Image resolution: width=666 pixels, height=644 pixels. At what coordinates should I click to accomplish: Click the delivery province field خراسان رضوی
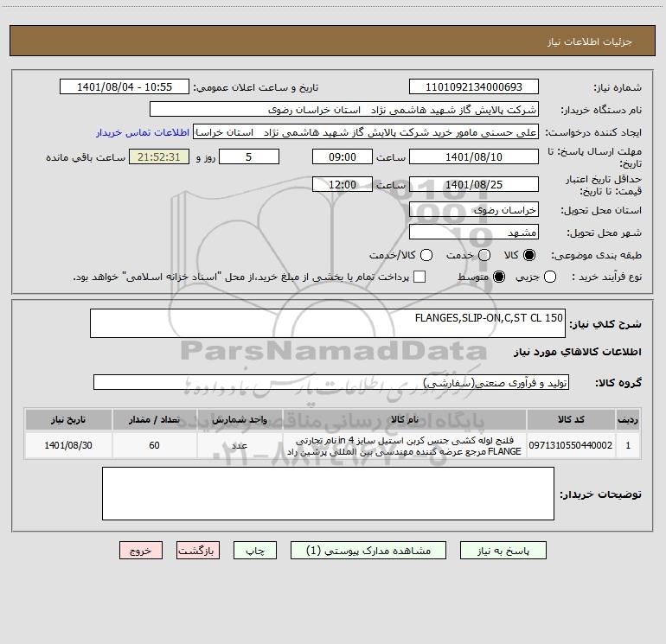[x=474, y=210]
